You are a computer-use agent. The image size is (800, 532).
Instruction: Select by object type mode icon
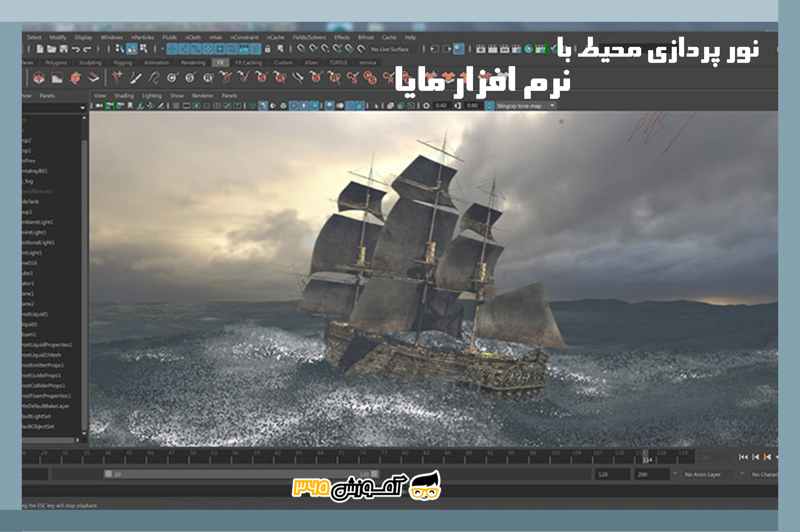coord(132,49)
